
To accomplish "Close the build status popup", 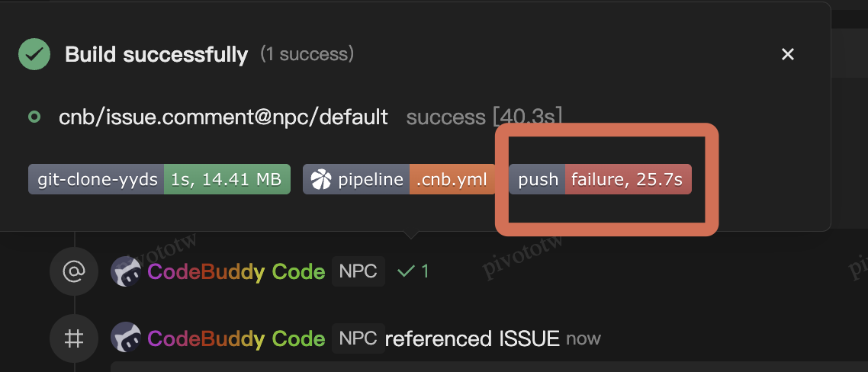I will [788, 54].
